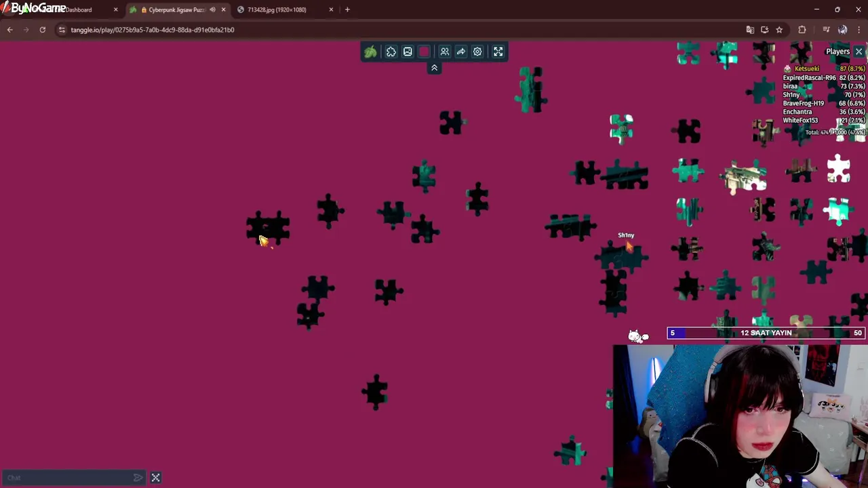Open the media control icon

(x=826, y=30)
